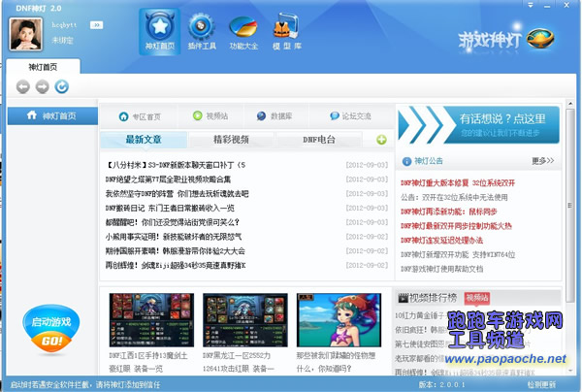Viewport: 582px width, 392px height.
Task: Select 神灯首页 in the left sidebar
Action: [x=52, y=115]
